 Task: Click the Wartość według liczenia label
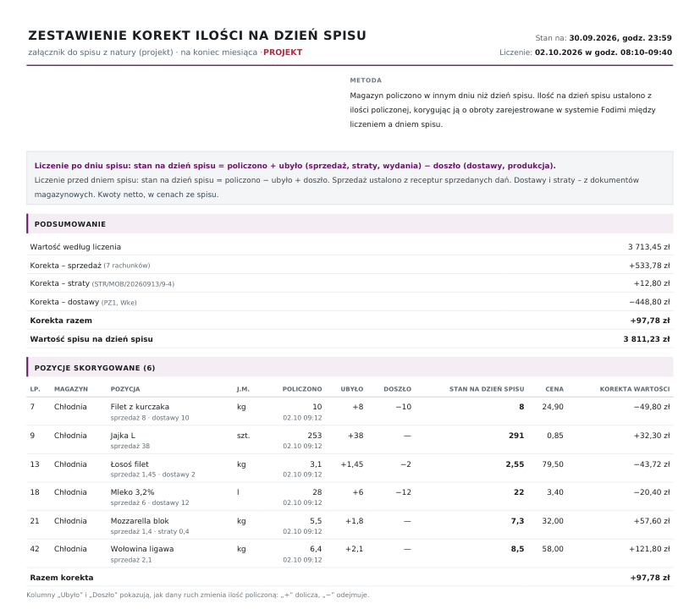[75, 247]
